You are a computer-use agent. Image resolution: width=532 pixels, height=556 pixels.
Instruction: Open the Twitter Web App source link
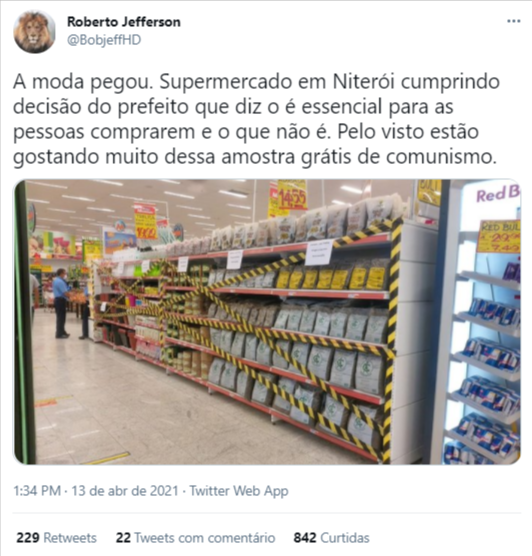click(239, 491)
